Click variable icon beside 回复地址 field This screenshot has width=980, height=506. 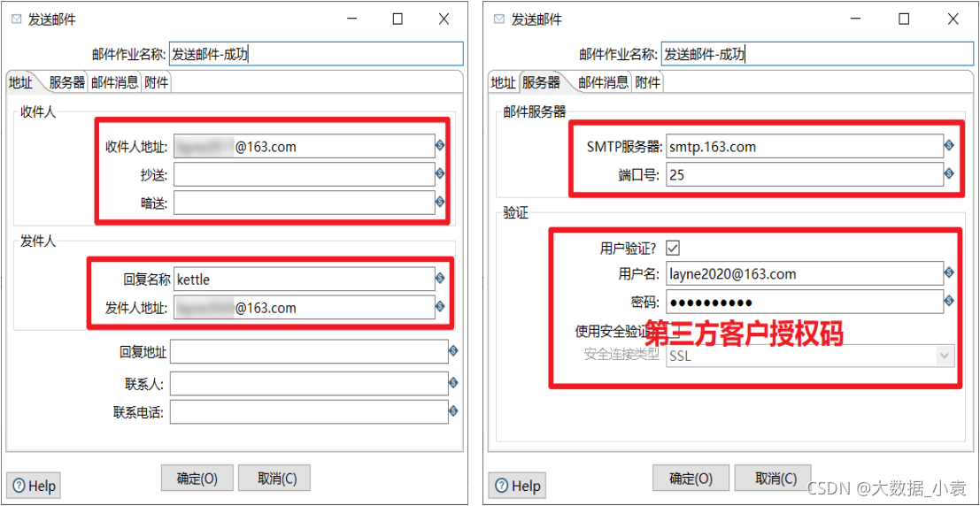pyautogui.click(x=453, y=352)
